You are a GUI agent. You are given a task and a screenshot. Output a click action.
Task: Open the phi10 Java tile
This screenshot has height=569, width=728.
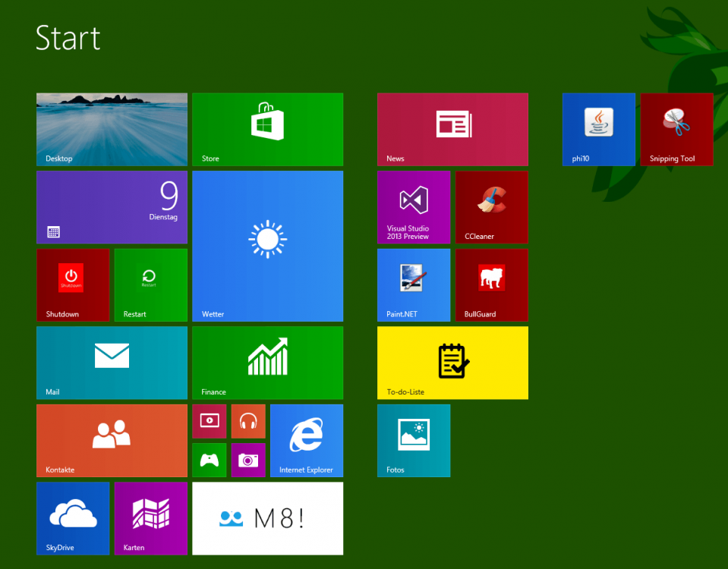point(598,129)
